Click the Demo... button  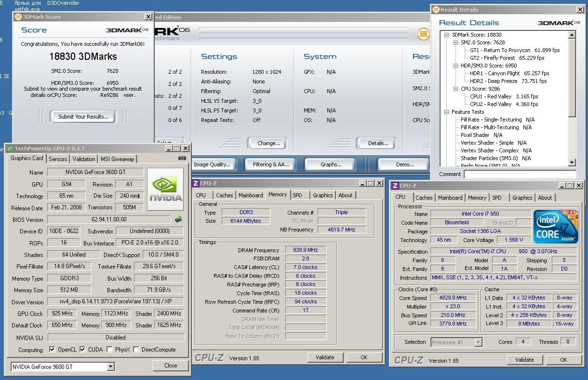pos(404,164)
